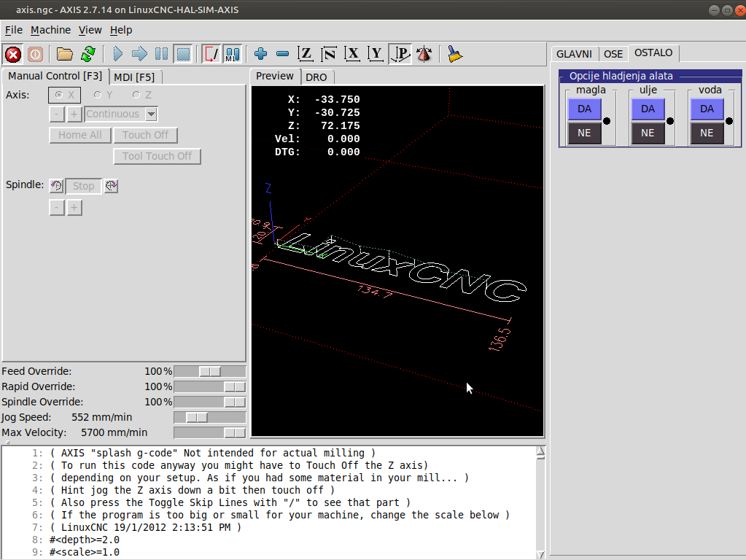Click the Touch Off button
746x560 pixels.
[146, 135]
